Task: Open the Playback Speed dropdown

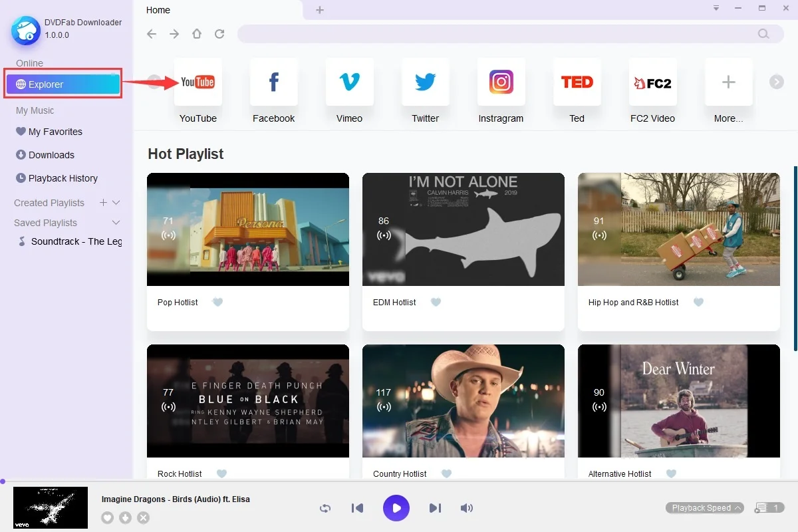Action: point(704,507)
